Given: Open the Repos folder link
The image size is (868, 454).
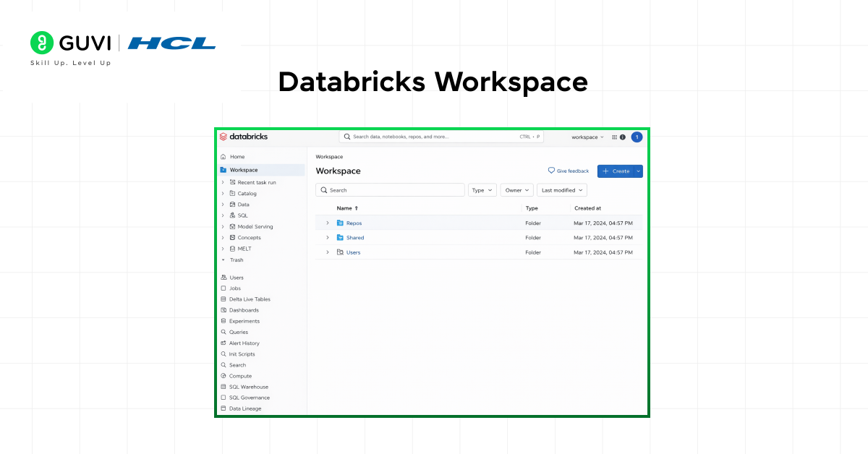Looking at the screenshot, I should [354, 223].
